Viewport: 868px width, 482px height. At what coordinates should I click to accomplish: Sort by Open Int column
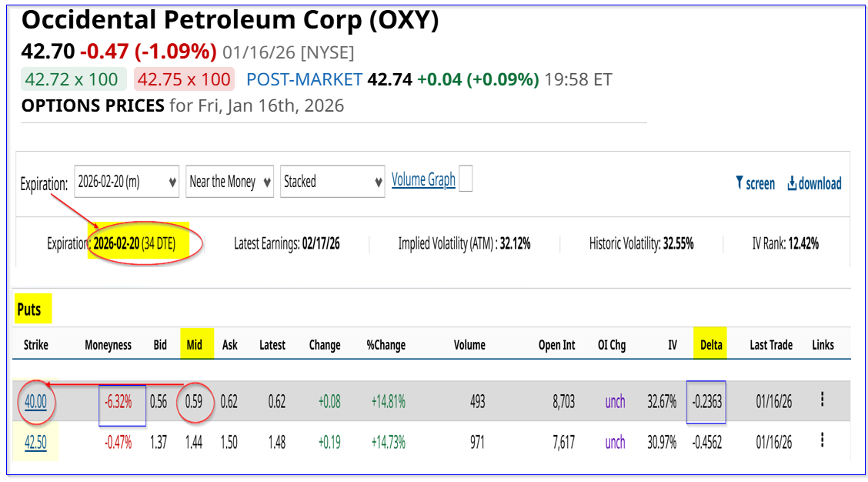(x=556, y=345)
